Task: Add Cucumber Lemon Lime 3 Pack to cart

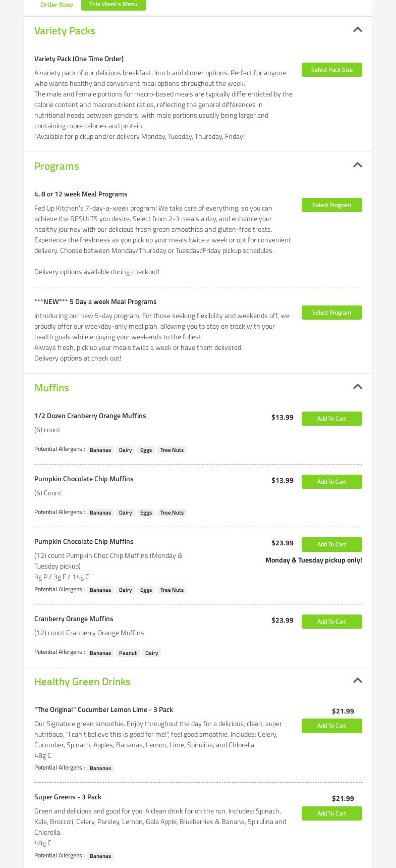Action: pos(331,726)
